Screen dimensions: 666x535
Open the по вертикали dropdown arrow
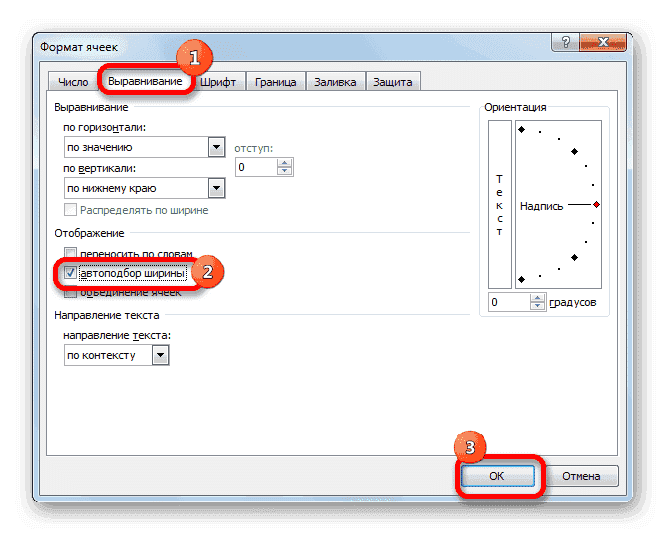pos(217,188)
